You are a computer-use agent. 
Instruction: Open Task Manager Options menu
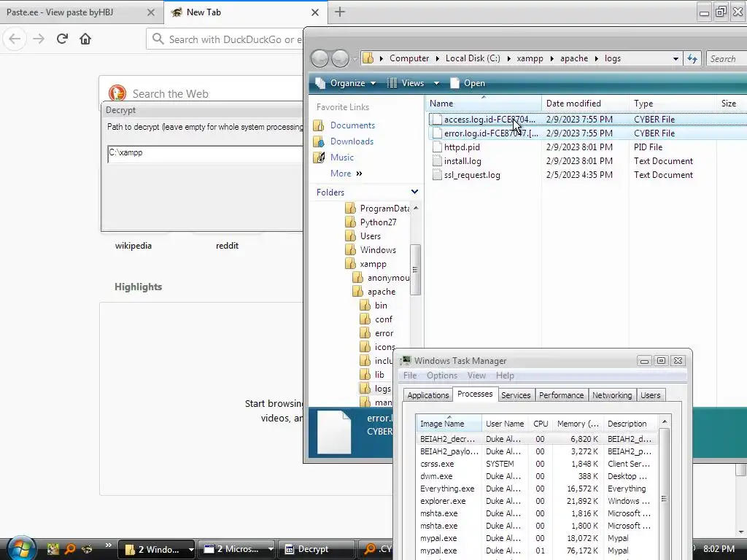click(x=441, y=376)
